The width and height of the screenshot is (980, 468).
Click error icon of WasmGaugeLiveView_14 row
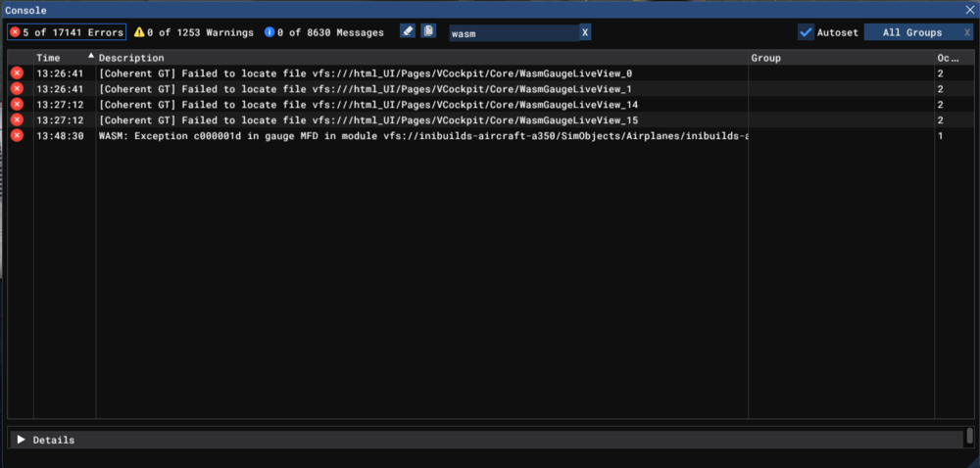click(17, 105)
